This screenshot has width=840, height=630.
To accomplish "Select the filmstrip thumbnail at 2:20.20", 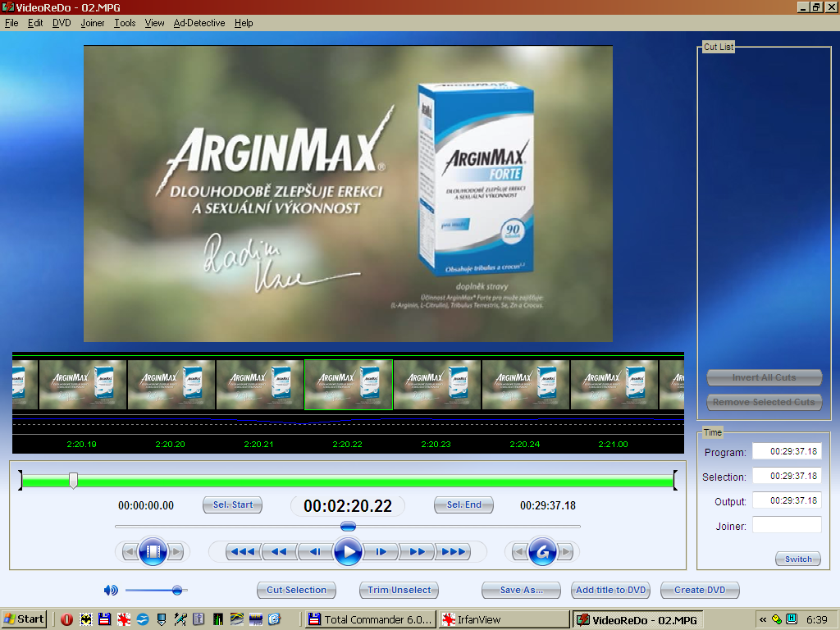I will [x=171, y=385].
